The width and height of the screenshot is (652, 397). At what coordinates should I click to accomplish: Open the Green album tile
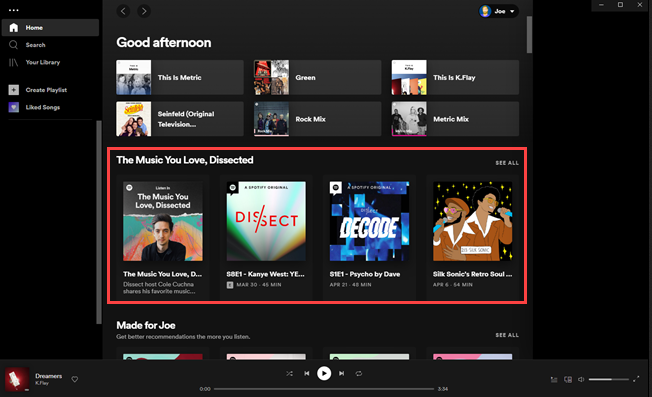(317, 77)
